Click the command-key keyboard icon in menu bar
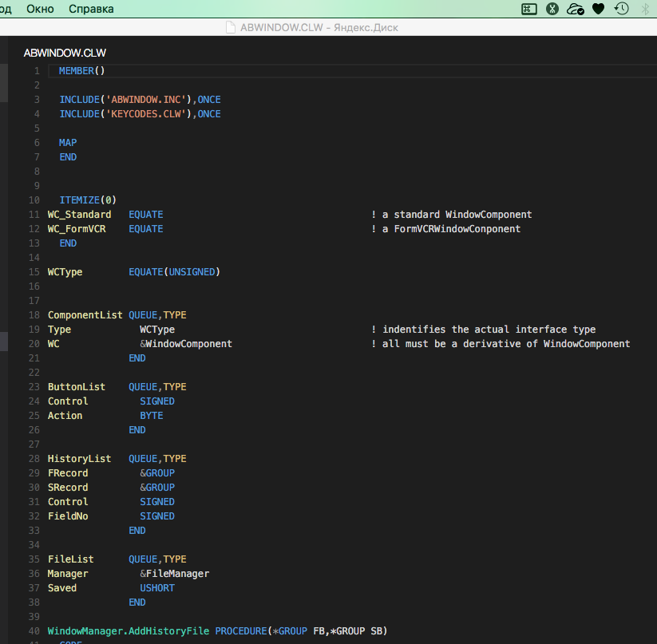Screen dimensions: 657x644 [528, 9]
